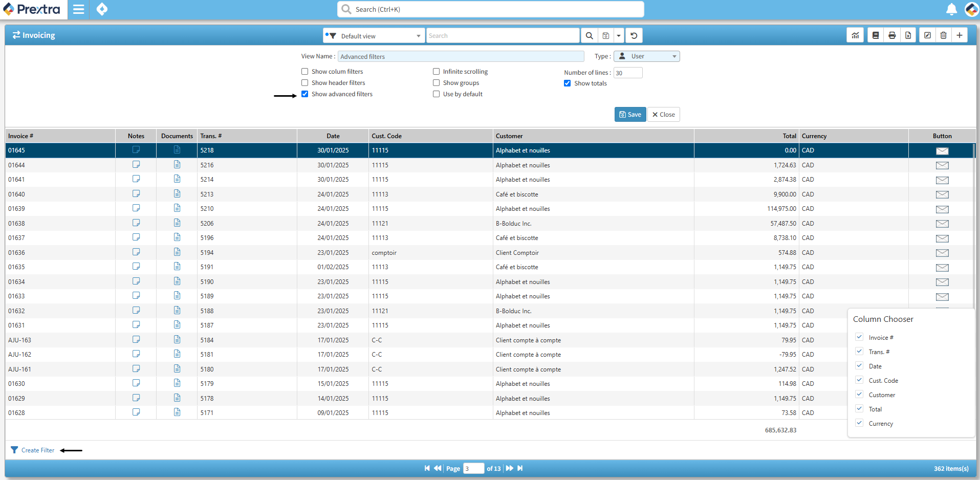This screenshot has width=980, height=480.
Task: Open the hamburger main menu
Action: (x=78, y=9)
